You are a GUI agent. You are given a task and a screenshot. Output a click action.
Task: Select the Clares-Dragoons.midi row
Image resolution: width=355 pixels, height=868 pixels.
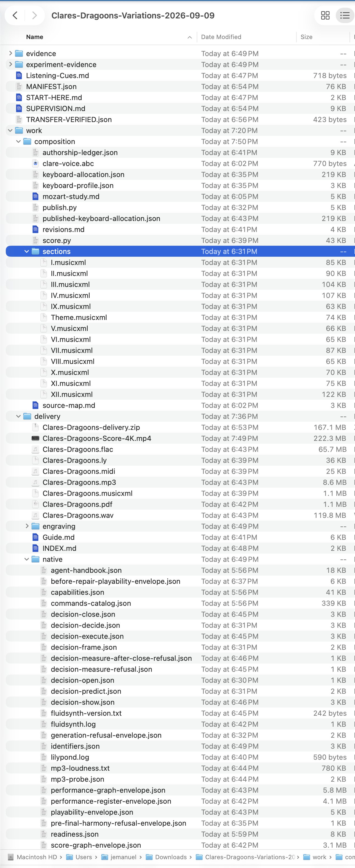point(180,471)
